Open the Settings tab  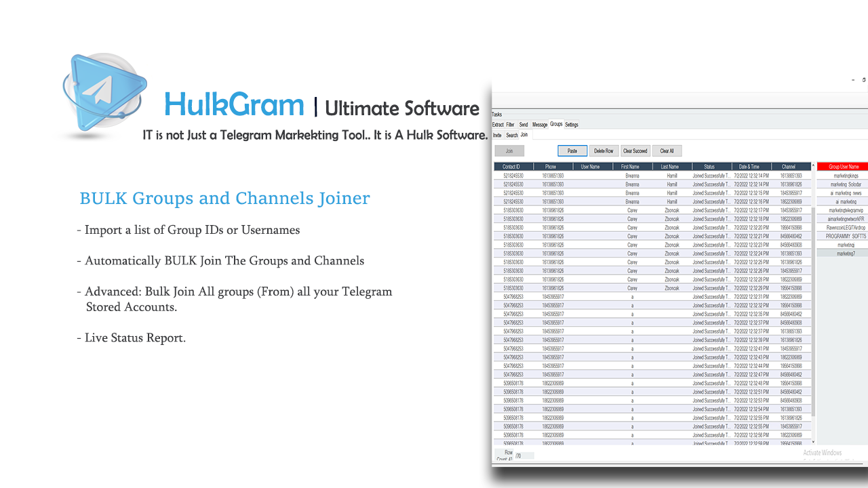(x=572, y=125)
